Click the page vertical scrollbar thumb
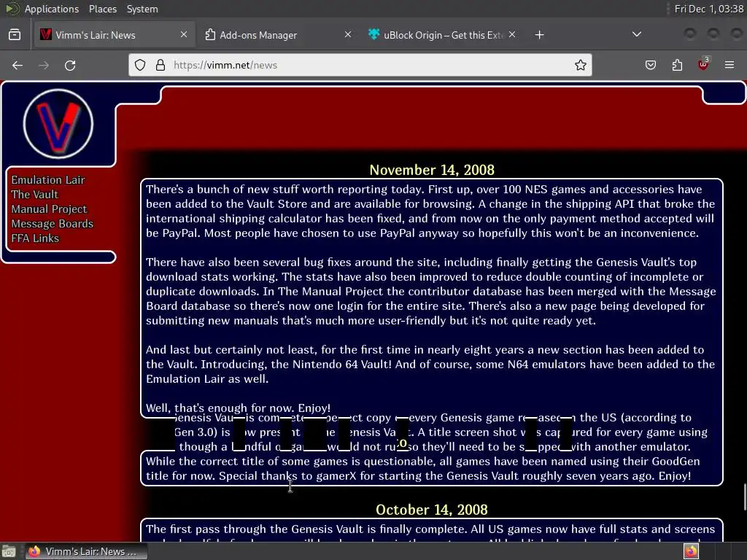The width and height of the screenshot is (747, 560). 744,497
